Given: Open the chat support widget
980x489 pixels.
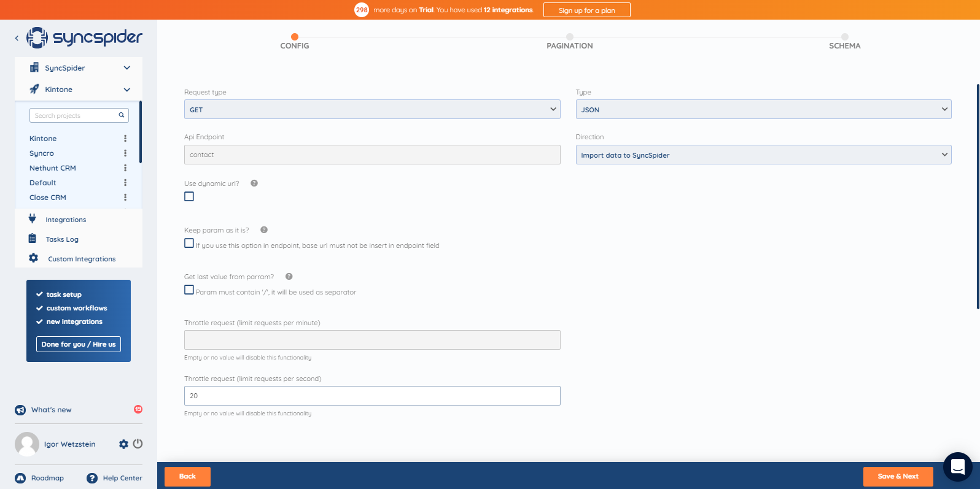Looking at the screenshot, I should [x=958, y=467].
